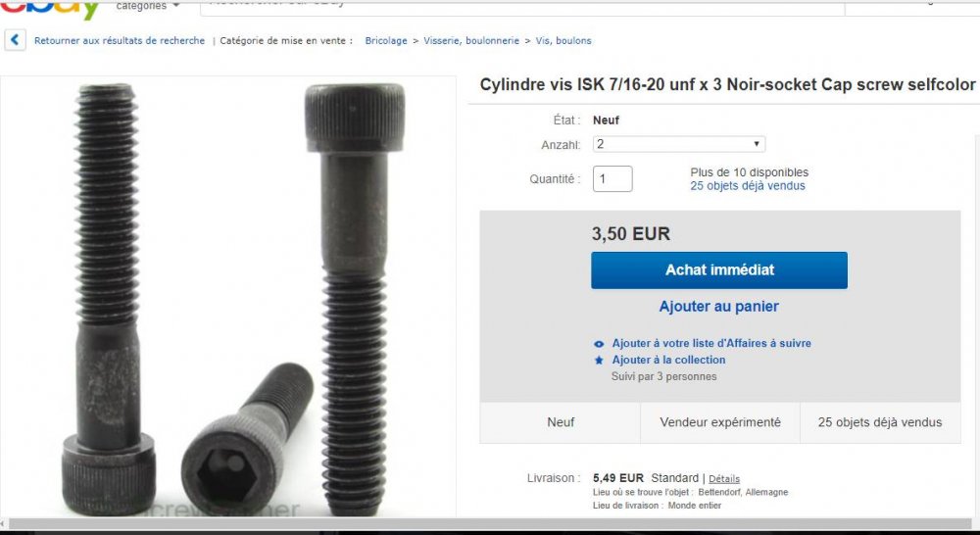Viewport: 980px width, 535px height.
Task: Click Ajouter à votre liste d'Affaires à suivre
Action: coord(711,343)
